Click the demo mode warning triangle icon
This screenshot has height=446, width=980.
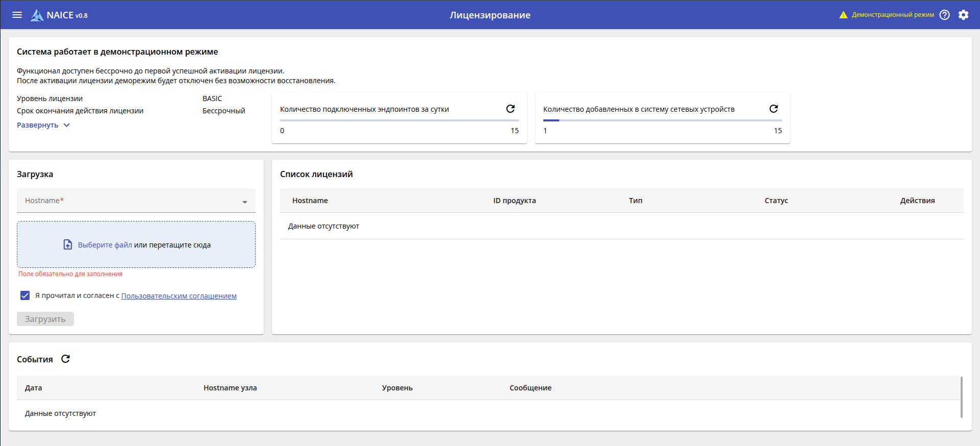pos(843,15)
